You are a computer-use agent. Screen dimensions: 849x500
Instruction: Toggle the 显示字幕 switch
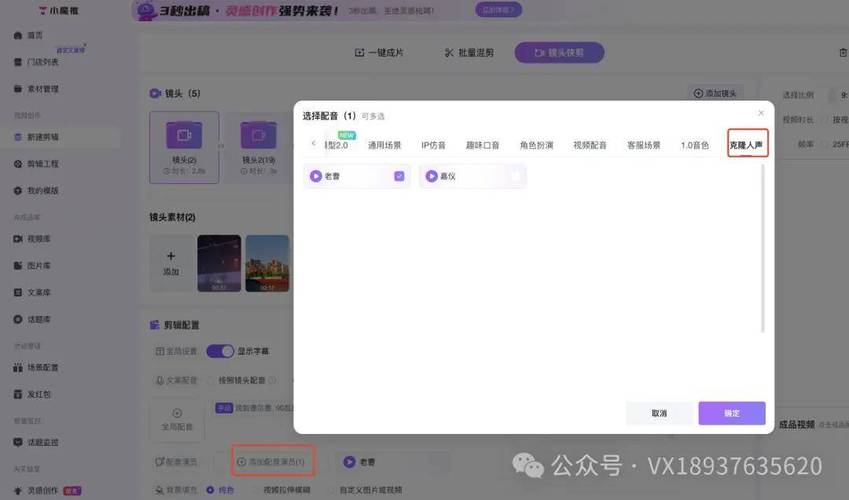(220, 351)
